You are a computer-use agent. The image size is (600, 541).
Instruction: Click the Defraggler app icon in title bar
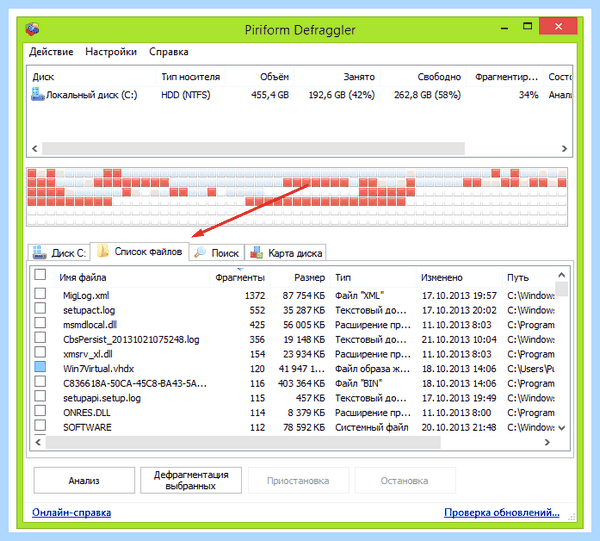click(33, 29)
